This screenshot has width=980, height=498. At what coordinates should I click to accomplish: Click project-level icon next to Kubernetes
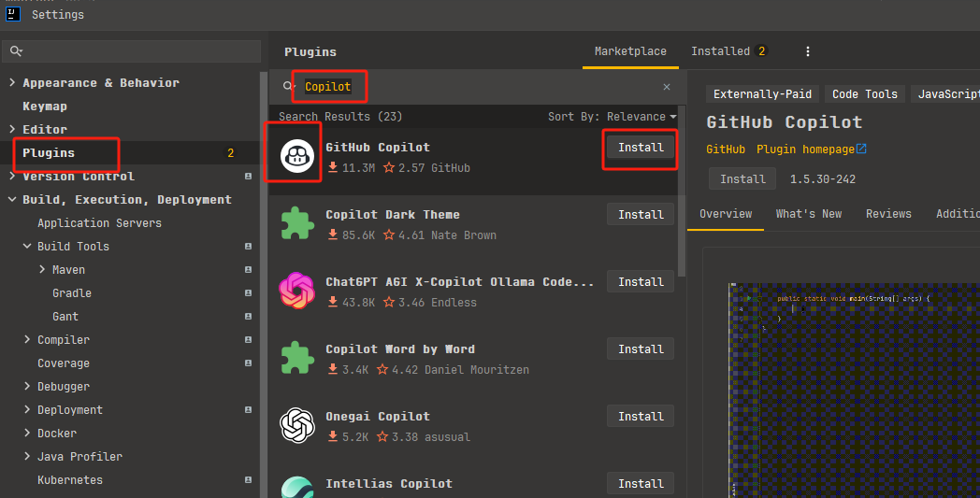click(248, 480)
